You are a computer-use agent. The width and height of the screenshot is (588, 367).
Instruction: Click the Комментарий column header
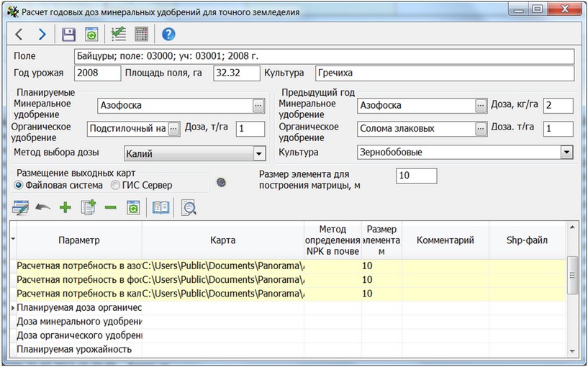click(445, 240)
